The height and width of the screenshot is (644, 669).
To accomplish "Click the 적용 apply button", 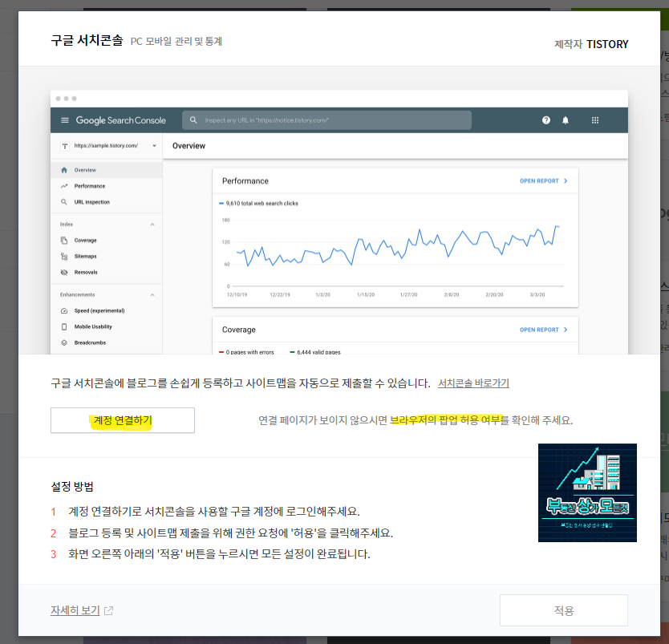I will [x=564, y=610].
